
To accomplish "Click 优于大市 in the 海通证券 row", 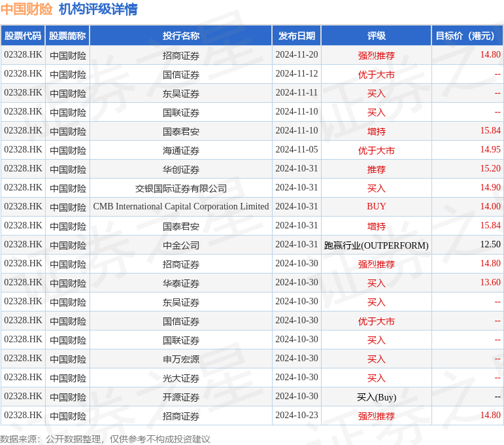I will pyautogui.click(x=377, y=151).
